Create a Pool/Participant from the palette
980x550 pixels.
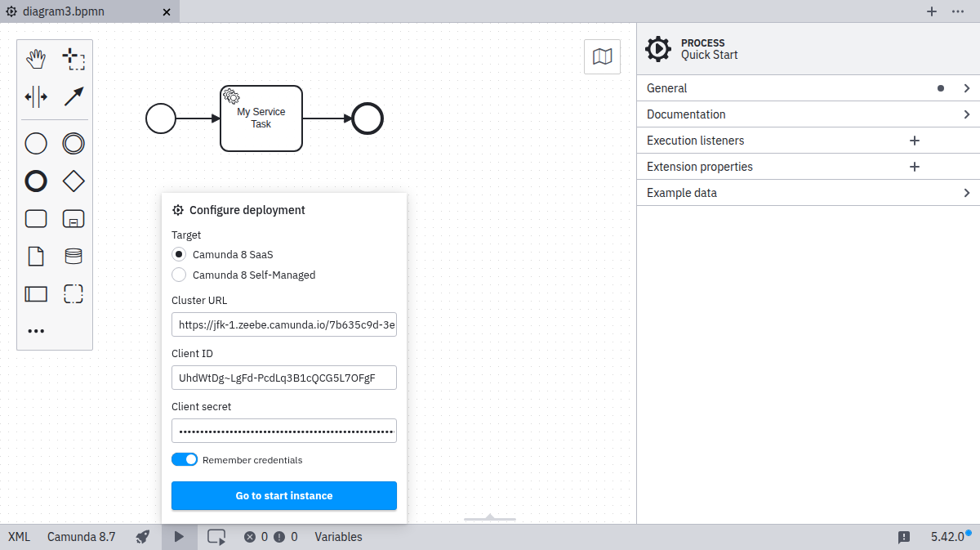[x=36, y=293]
